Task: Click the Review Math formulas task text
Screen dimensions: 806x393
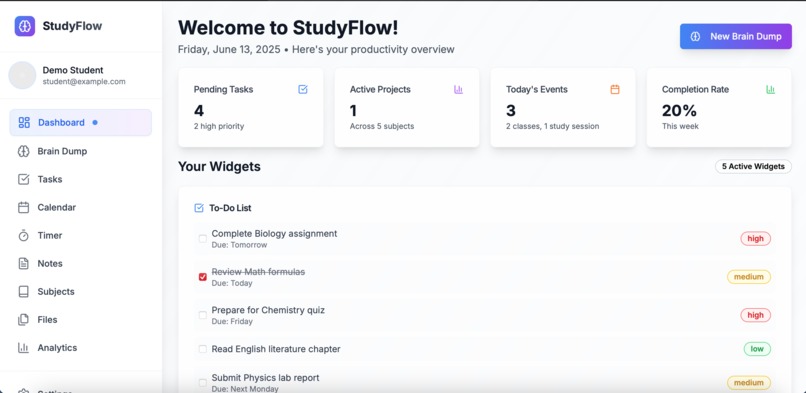Action: 258,272
